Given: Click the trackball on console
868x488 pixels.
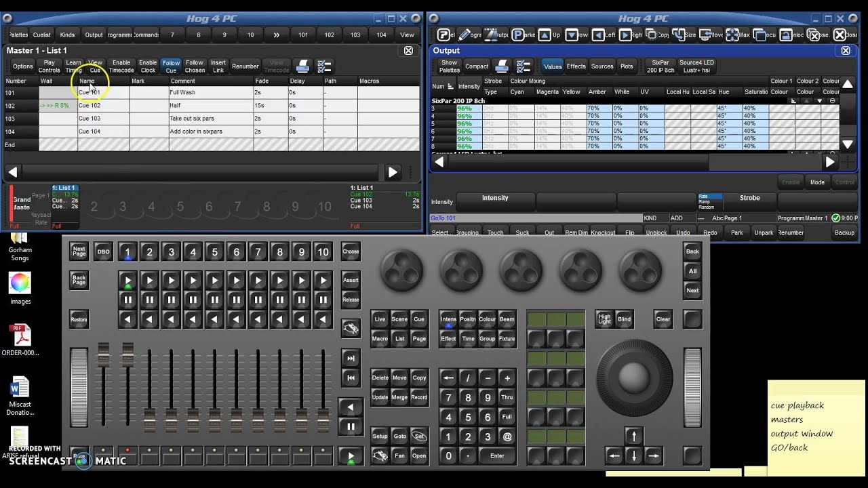Looking at the screenshot, I should [x=634, y=377].
